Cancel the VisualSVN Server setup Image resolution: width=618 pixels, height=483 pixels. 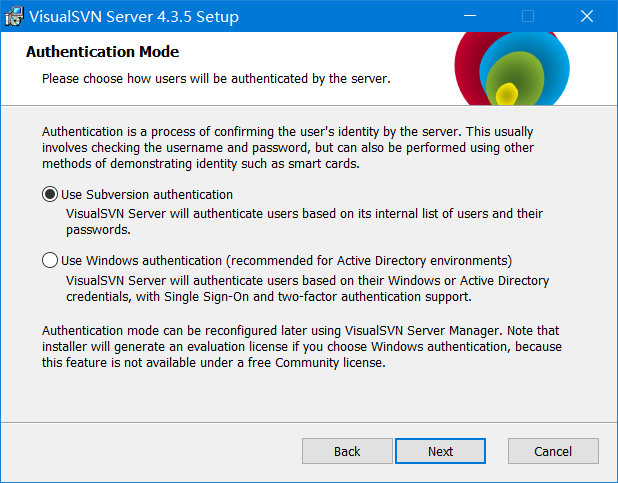click(553, 451)
